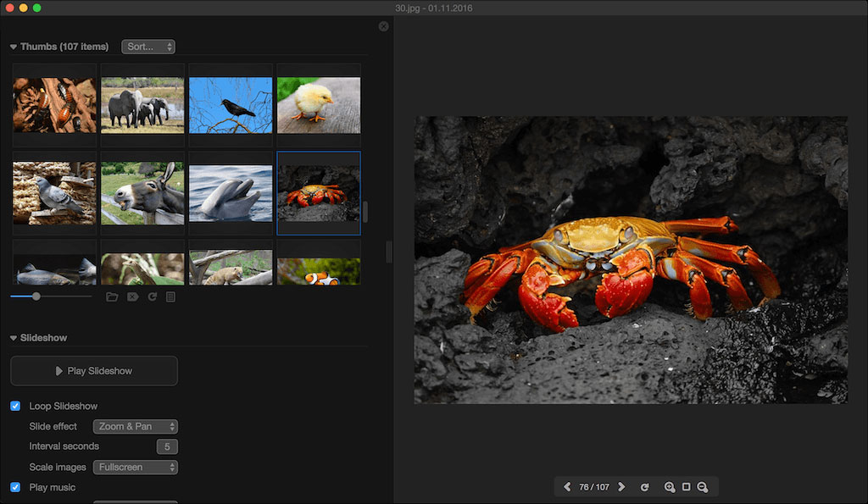Screen dimensions: 868x504
Task: Go to the previous image arrow
Action: click(567, 487)
